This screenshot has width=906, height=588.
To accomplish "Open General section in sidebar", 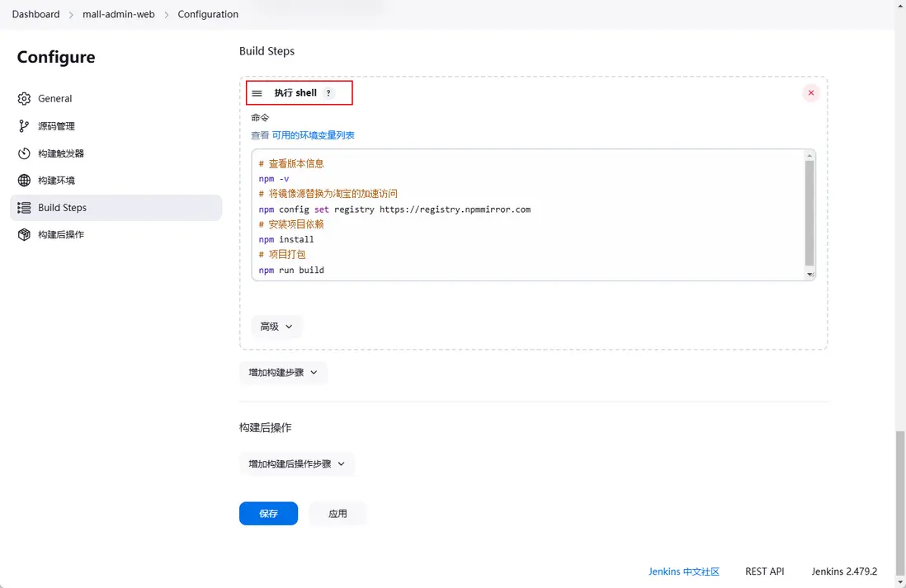I will click(x=116, y=99).
